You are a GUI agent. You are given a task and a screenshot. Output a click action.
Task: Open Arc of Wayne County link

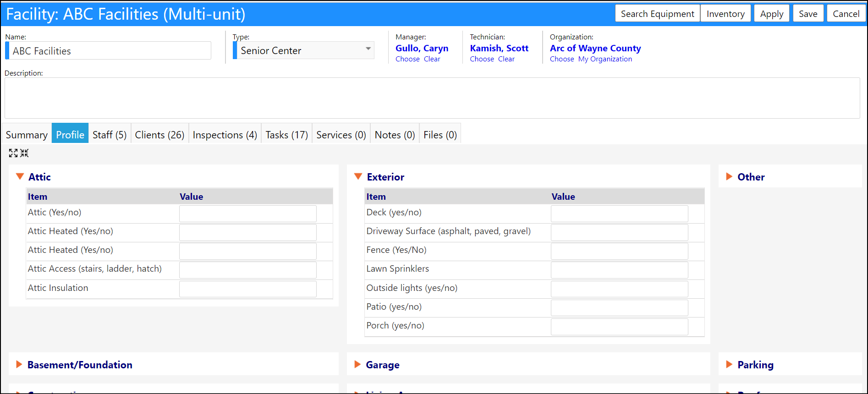point(595,48)
